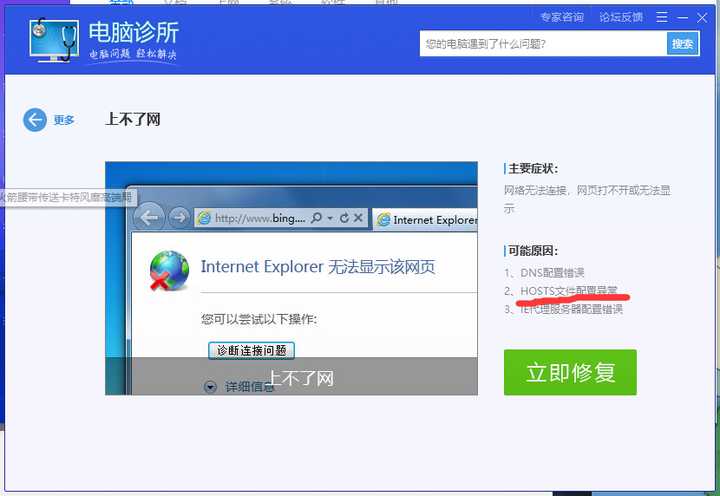Select the 主要症状 heading
Screen dimensions: 720x496
(x=533, y=169)
